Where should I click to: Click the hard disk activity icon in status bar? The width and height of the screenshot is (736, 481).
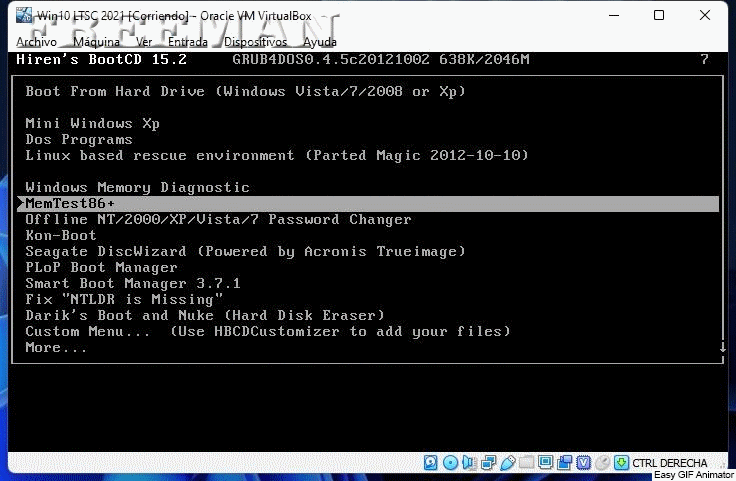pyautogui.click(x=430, y=463)
